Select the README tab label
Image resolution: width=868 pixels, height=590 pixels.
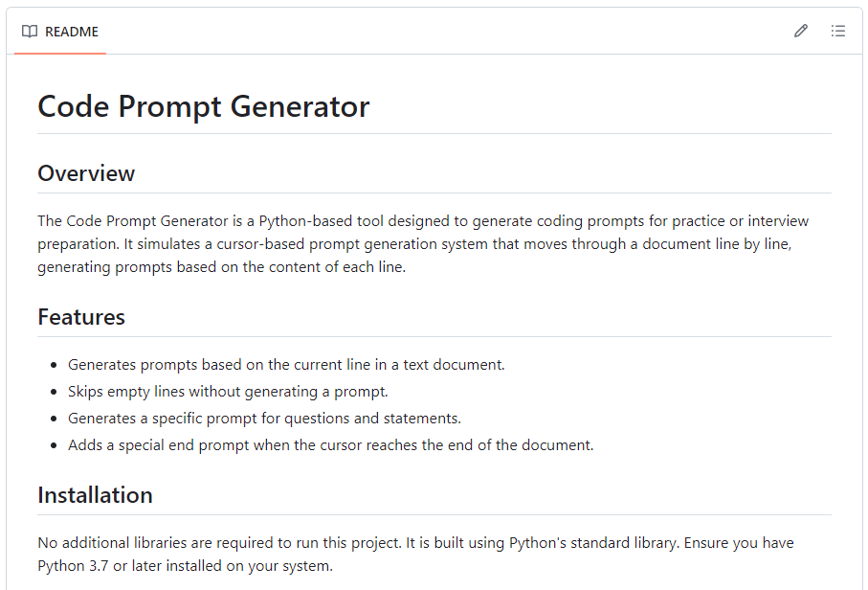click(x=72, y=32)
